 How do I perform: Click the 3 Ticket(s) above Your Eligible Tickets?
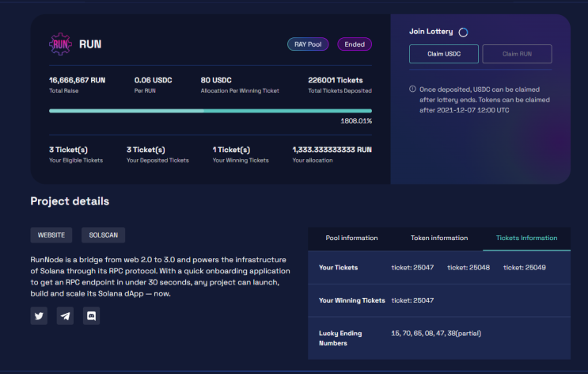tap(68, 150)
